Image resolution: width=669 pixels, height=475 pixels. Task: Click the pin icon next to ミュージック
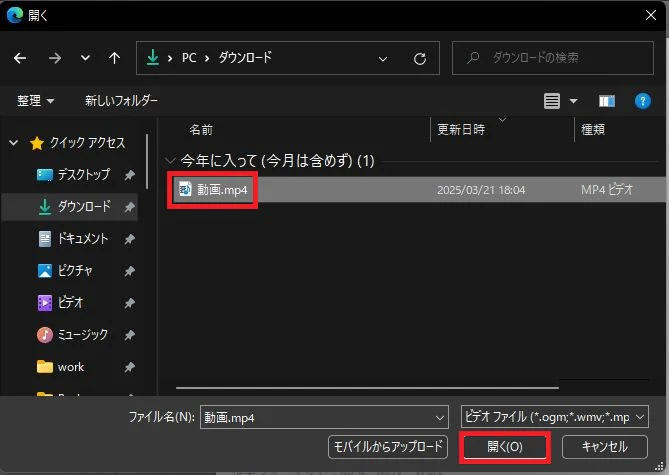(129, 335)
